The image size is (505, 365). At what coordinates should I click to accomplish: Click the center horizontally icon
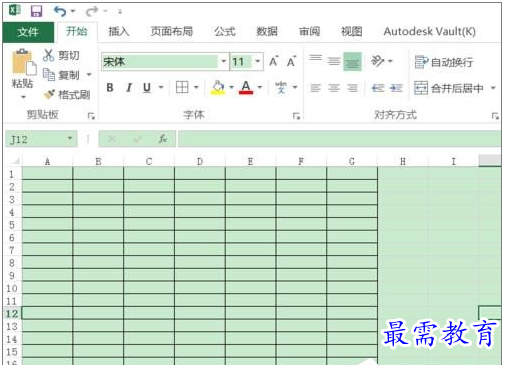(x=334, y=88)
